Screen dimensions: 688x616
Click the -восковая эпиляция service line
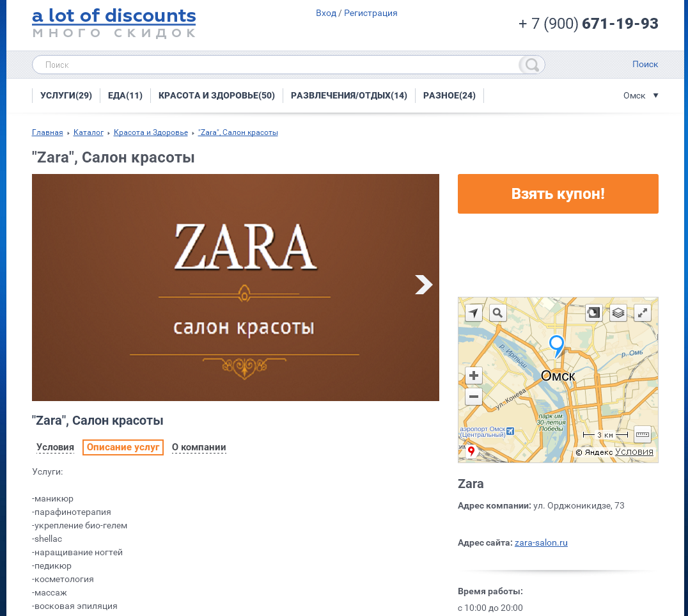click(75, 606)
